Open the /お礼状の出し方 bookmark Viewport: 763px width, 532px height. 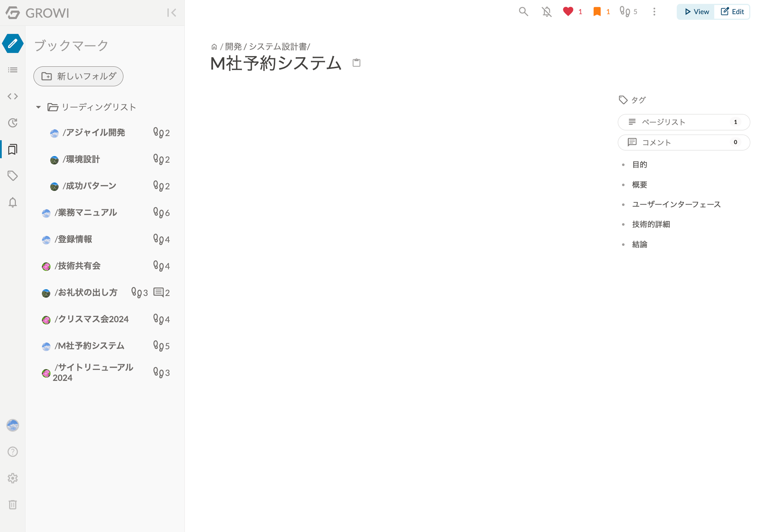pos(86,293)
